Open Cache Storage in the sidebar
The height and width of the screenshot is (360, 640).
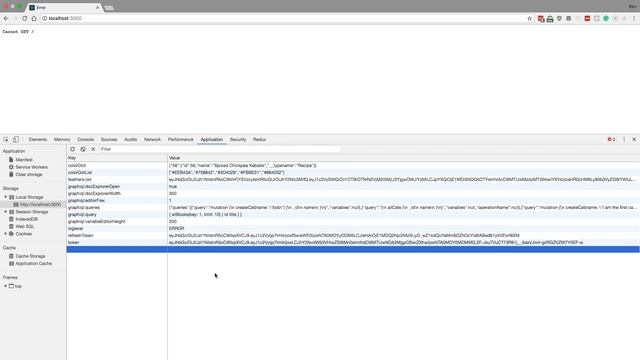tap(30, 256)
